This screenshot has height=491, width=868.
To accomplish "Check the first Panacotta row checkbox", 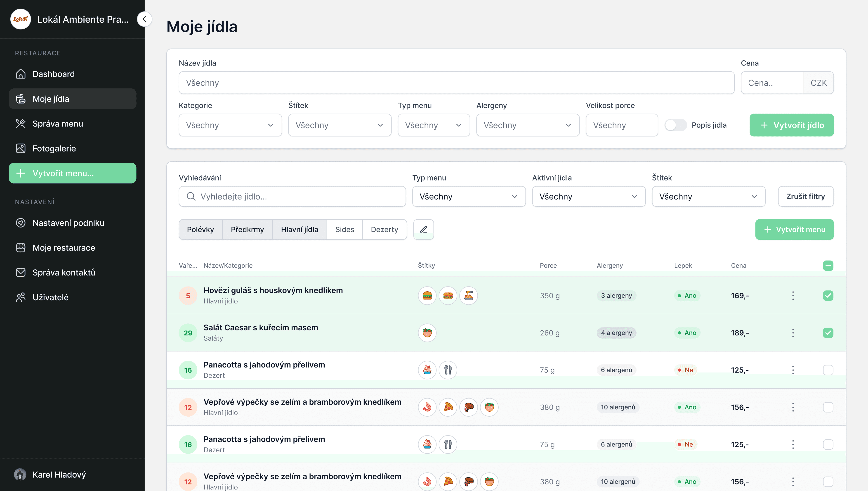I will click(828, 370).
